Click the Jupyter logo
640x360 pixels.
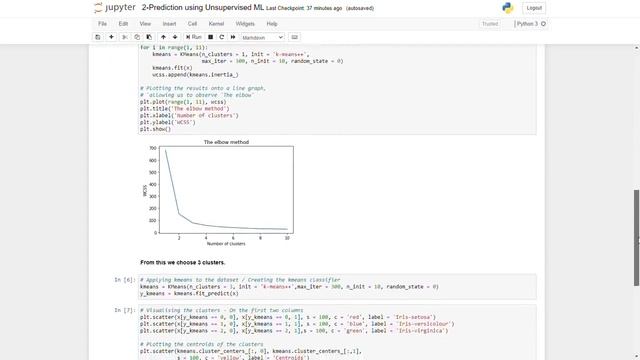115,8
